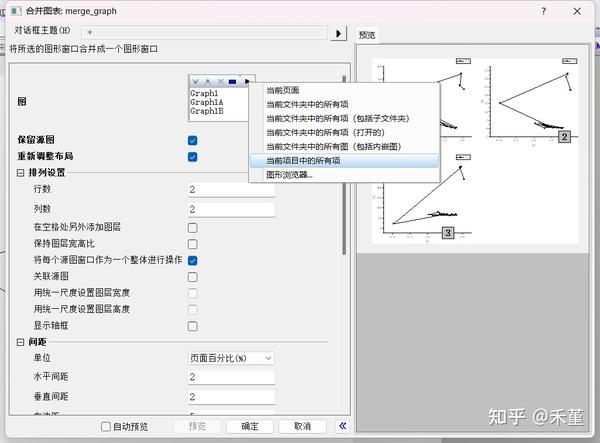Open the 对话框主题 combo box
The width and height of the screenshot is (600, 443).
pos(204,33)
